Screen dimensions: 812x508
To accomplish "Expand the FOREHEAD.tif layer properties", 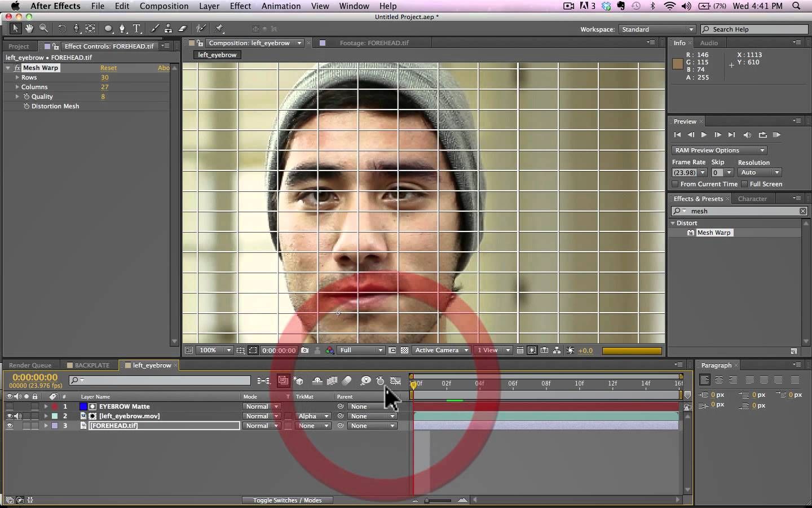I will tap(46, 426).
